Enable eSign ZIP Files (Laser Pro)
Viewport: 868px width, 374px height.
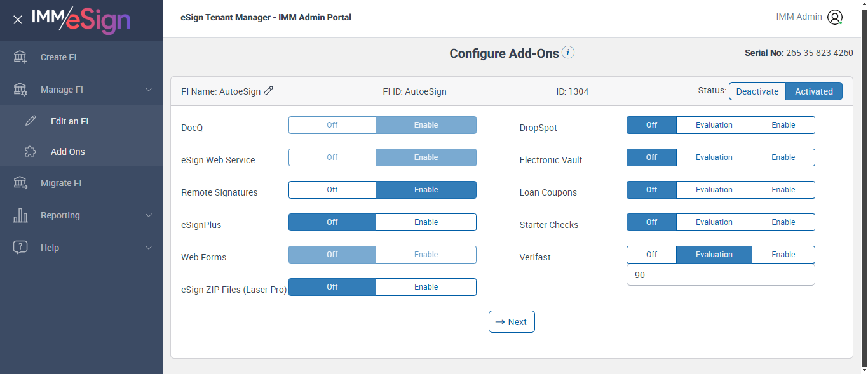426,287
